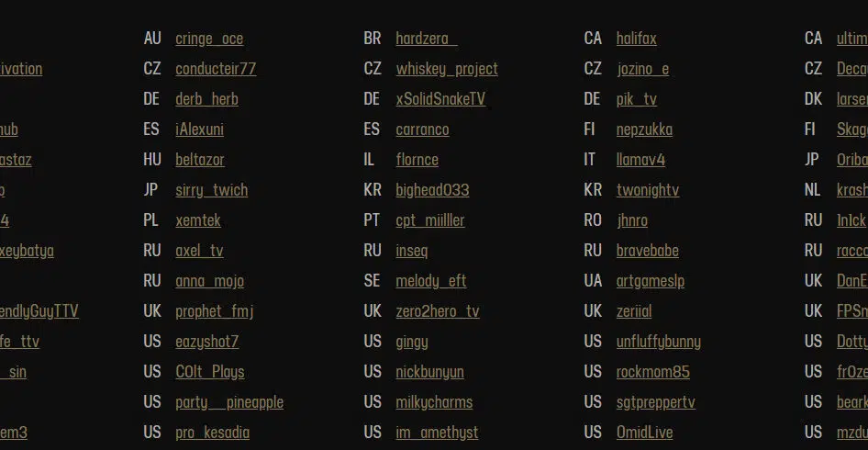The image size is (868, 450).
Task: Click the hardzera_ channel link
Action: pos(427,39)
